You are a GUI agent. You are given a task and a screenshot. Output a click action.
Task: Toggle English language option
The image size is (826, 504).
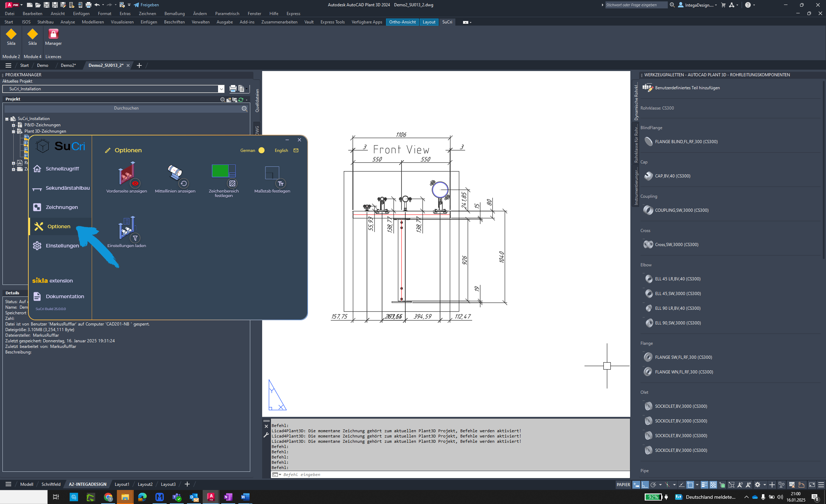pos(281,150)
